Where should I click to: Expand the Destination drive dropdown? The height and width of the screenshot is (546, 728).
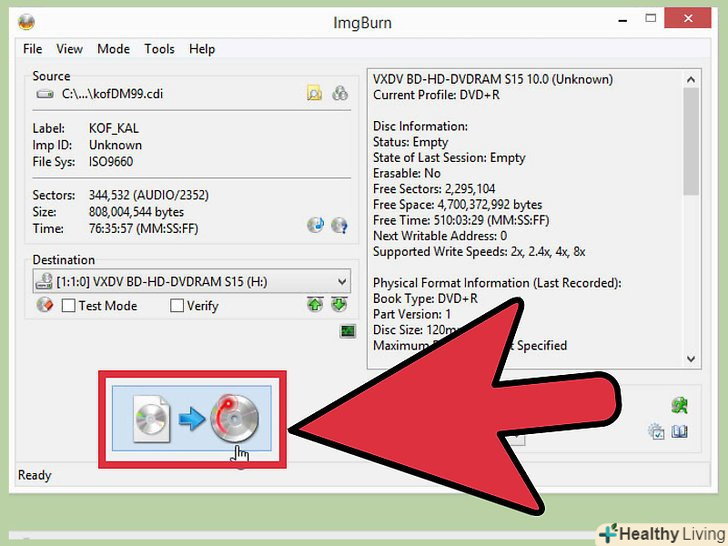342,281
